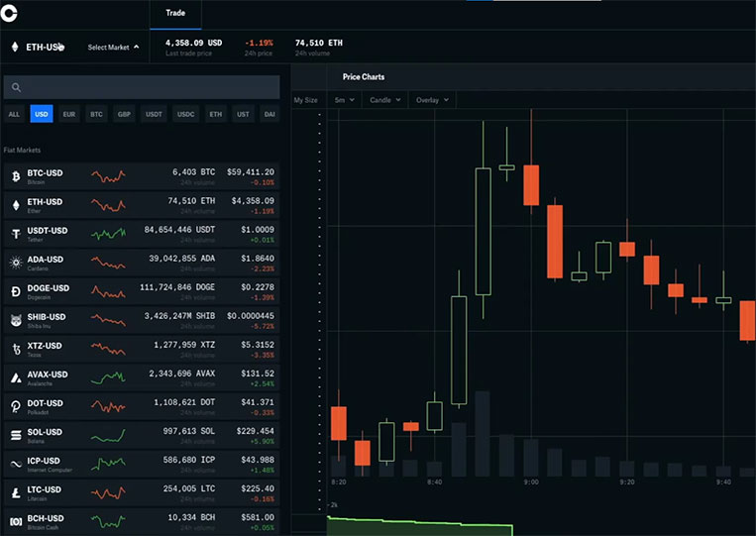Collapse the Select Market dropdown
The height and width of the screenshot is (536, 756).
pyautogui.click(x=113, y=48)
